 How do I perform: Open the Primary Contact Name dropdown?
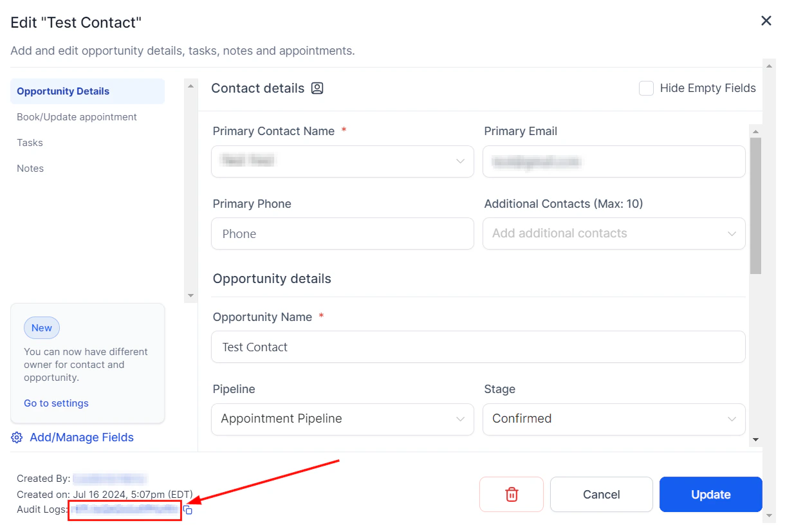[x=459, y=161]
